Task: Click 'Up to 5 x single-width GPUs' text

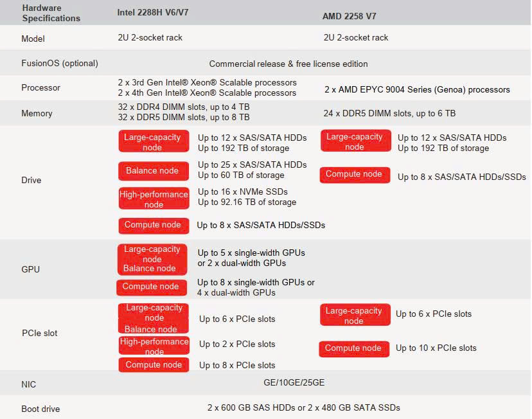Action: pyautogui.click(x=251, y=253)
